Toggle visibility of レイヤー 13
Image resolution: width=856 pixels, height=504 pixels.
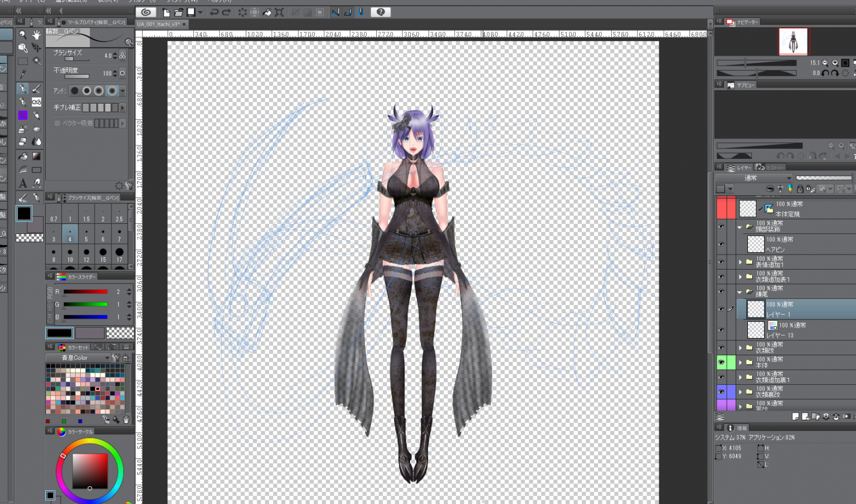(x=721, y=330)
